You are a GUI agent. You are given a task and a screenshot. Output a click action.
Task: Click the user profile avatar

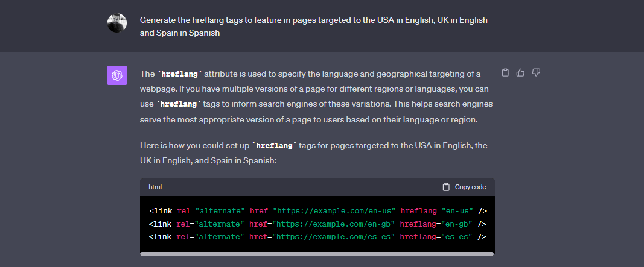pyautogui.click(x=117, y=23)
